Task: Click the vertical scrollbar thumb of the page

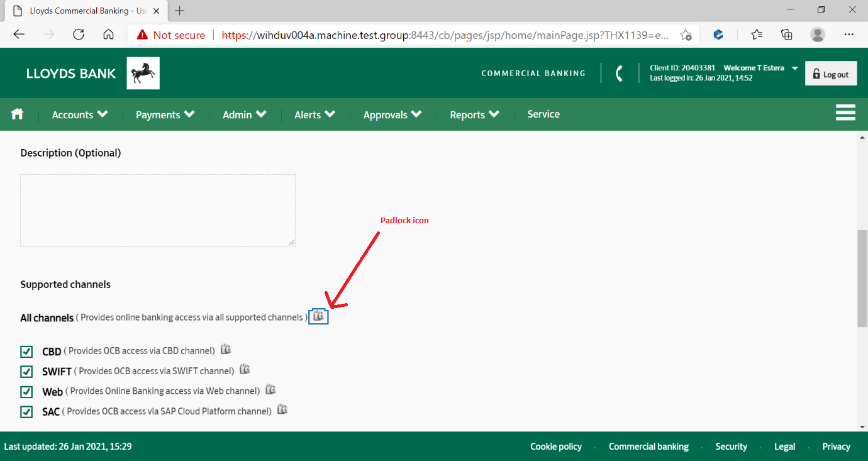Action: (x=862, y=278)
